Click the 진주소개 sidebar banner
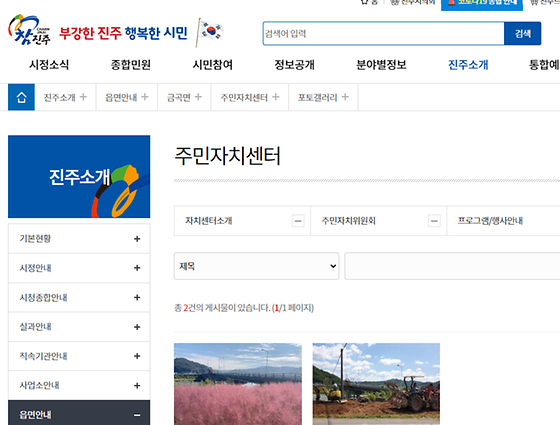This screenshot has height=425, width=560. 79,176
